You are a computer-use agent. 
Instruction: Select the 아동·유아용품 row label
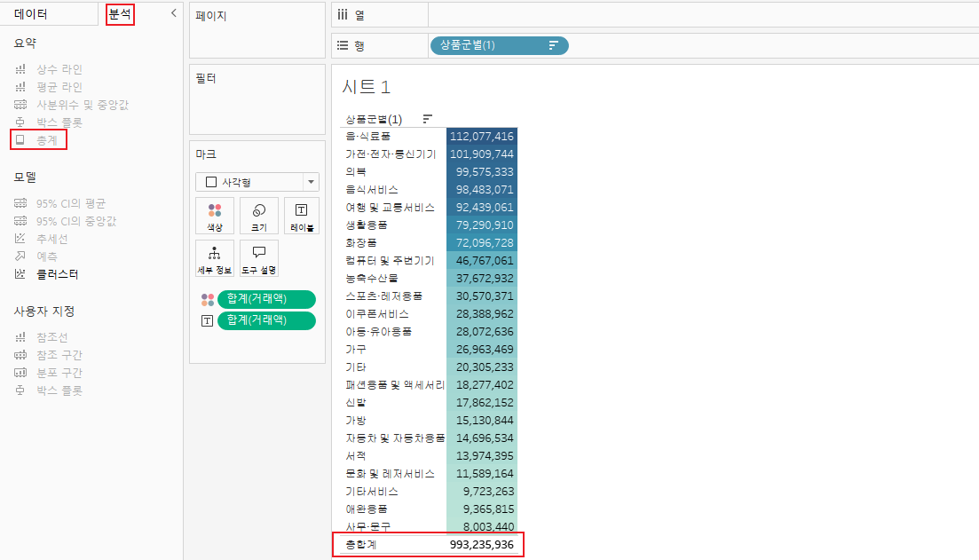379,332
